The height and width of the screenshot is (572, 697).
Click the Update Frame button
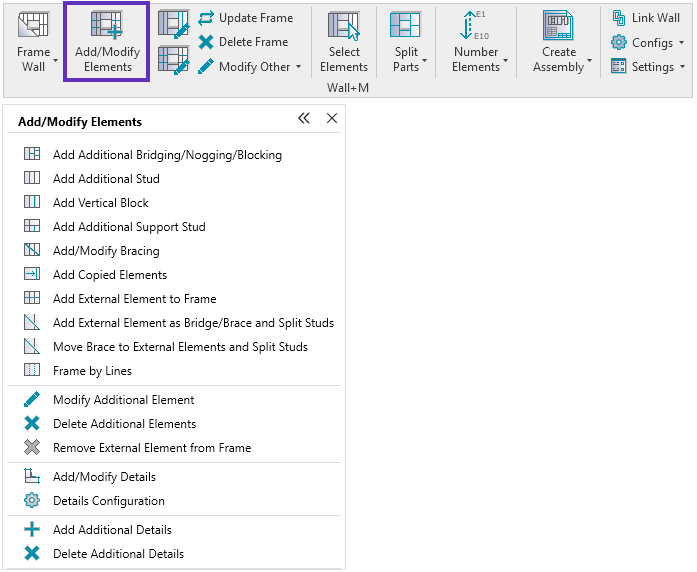246,17
